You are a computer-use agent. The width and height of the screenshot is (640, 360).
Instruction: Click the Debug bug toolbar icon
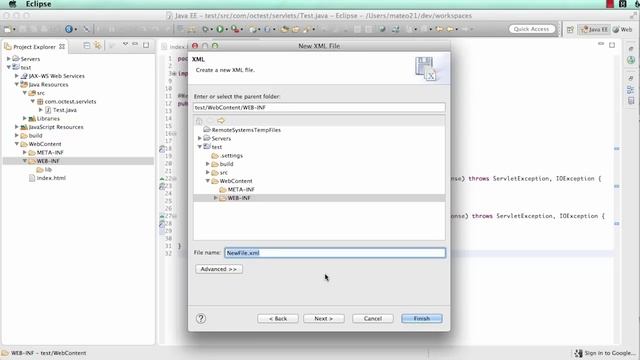pyautogui.click(x=205, y=29)
